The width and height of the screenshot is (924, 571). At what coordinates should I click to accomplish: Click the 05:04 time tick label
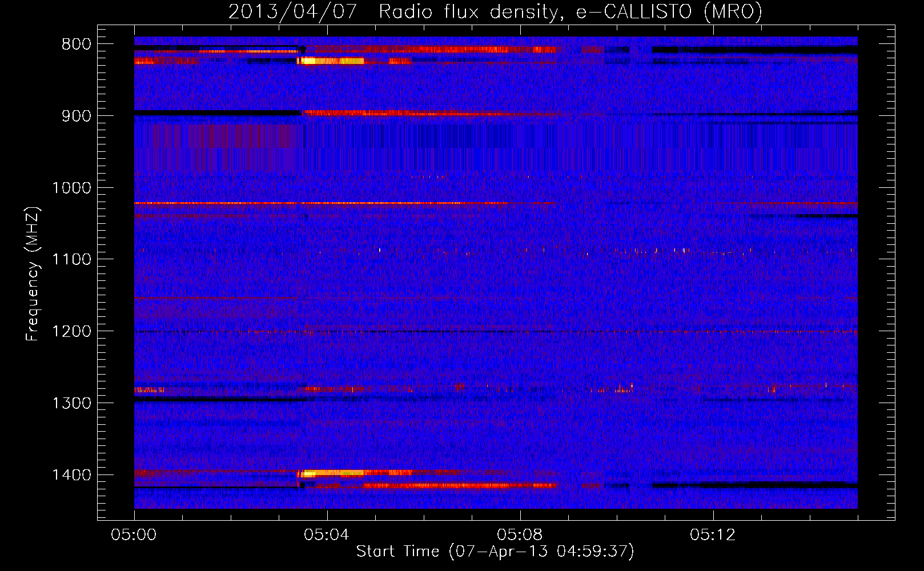point(327,535)
